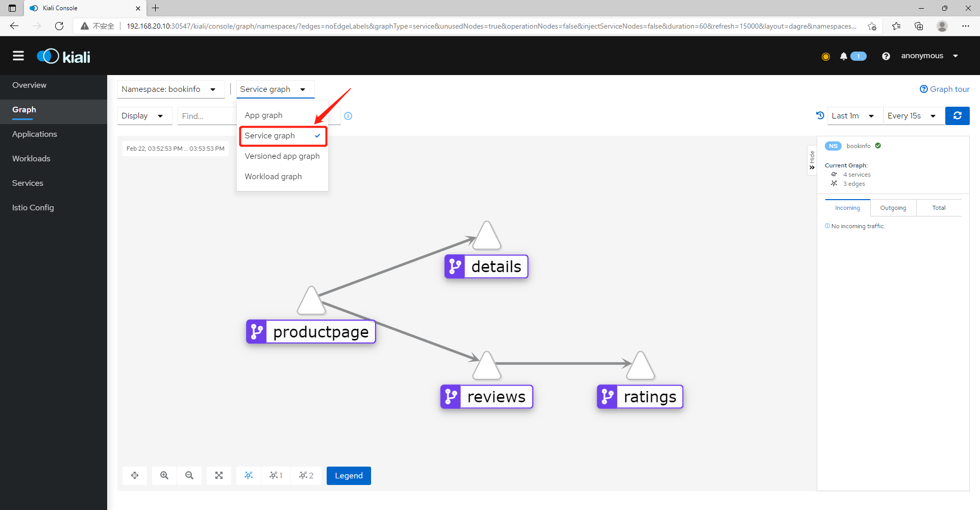Open the hamburger navigation menu

(x=18, y=56)
